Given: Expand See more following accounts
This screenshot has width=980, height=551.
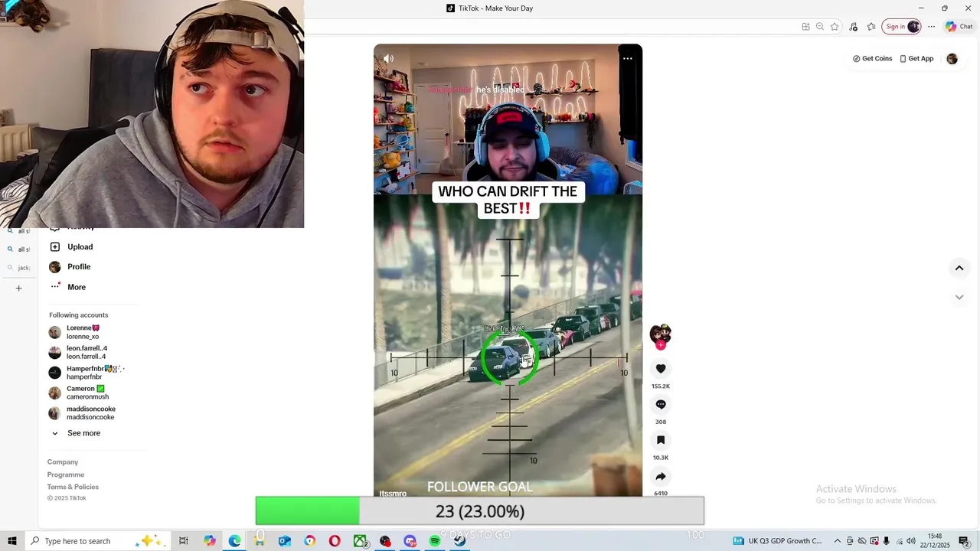Looking at the screenshot, I should [x=76, y=433].
